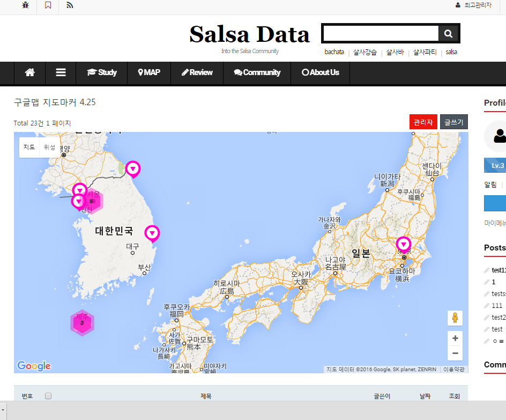This screenshot has width=506, height=420.
Task: Zoom in the map with plus button
Action: pos(455,338)
